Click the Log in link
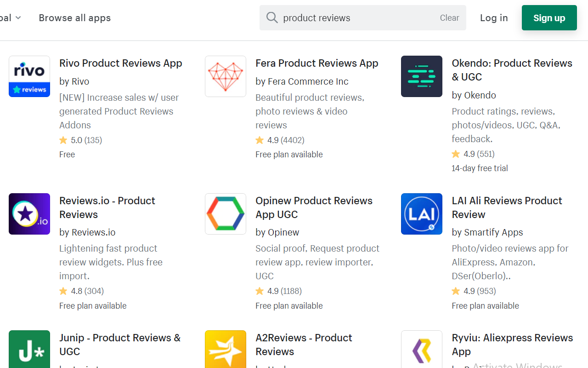588x368 pixels. pyautogui.click(x=494, y=17)
